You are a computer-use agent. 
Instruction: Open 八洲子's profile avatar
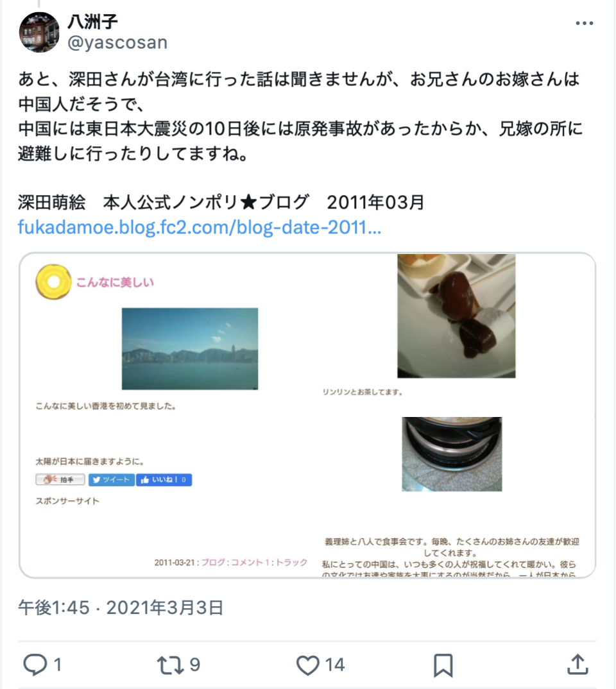point(39,32)
